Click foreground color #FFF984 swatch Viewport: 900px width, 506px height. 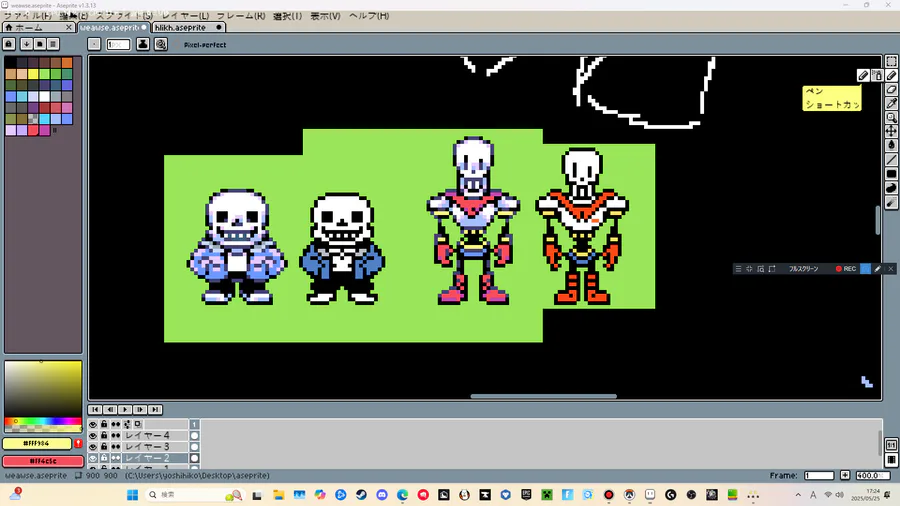37,443
